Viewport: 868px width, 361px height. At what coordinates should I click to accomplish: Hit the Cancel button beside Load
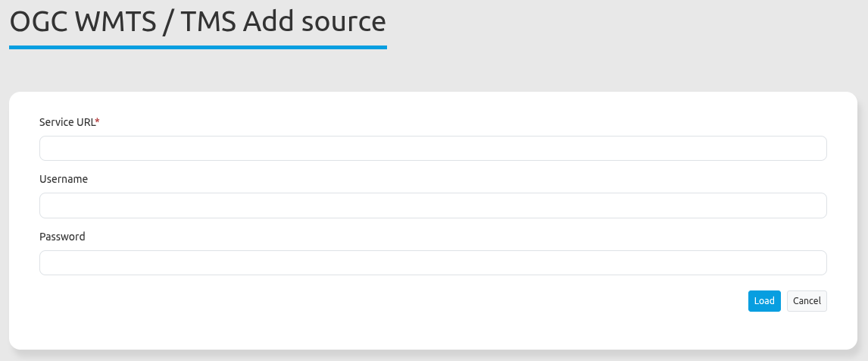click(807, 301)
